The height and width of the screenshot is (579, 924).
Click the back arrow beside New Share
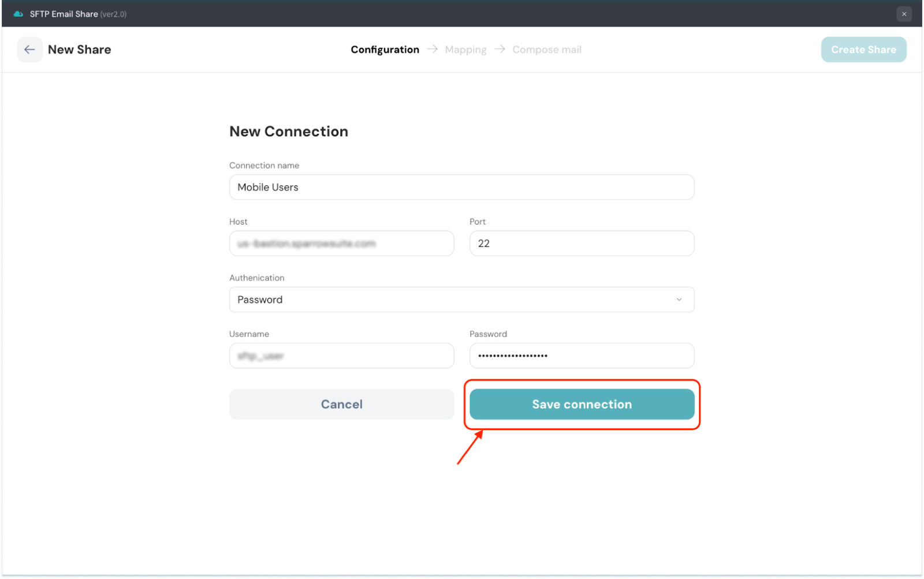[29, 50]
